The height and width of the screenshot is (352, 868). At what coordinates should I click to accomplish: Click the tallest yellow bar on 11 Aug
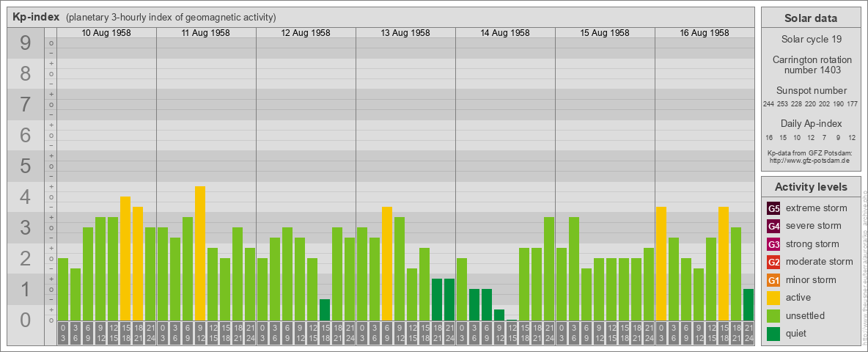tap(200, 254)
